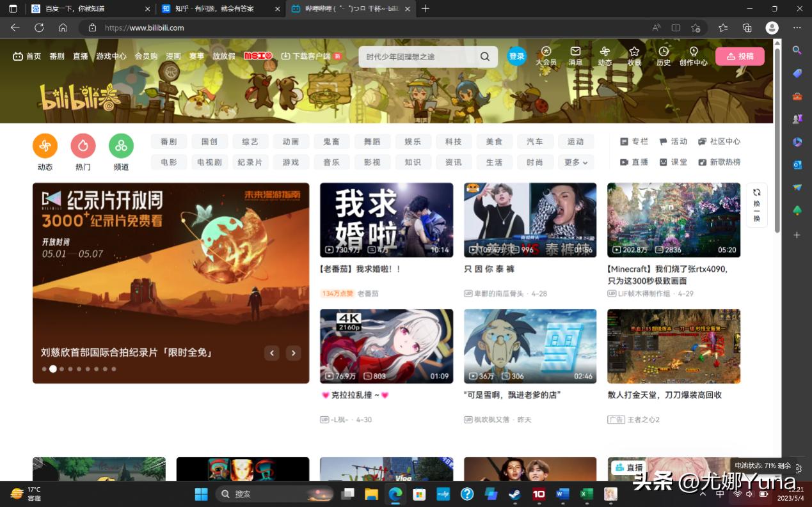Viewport: 812px width, 507px height.
Task: View watch history via the 历史 clock icon
Action: pos(663,52)
